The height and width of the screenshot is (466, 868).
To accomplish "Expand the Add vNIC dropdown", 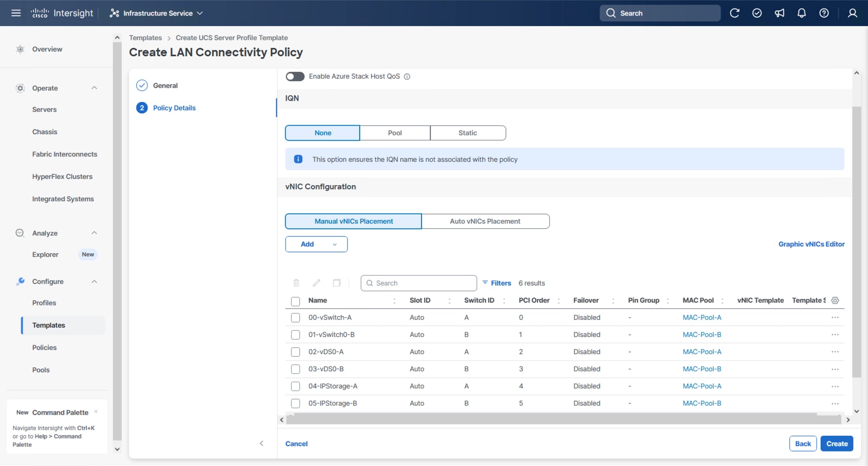I will pos(316,244).
